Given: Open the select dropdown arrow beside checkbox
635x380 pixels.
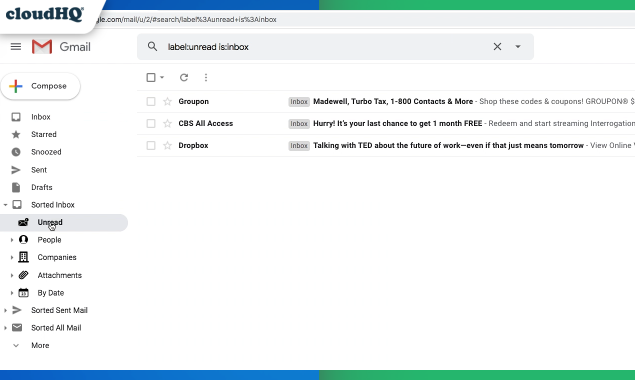Looking at the screenshot, I should pyautogui.click(x=162, y=77).
